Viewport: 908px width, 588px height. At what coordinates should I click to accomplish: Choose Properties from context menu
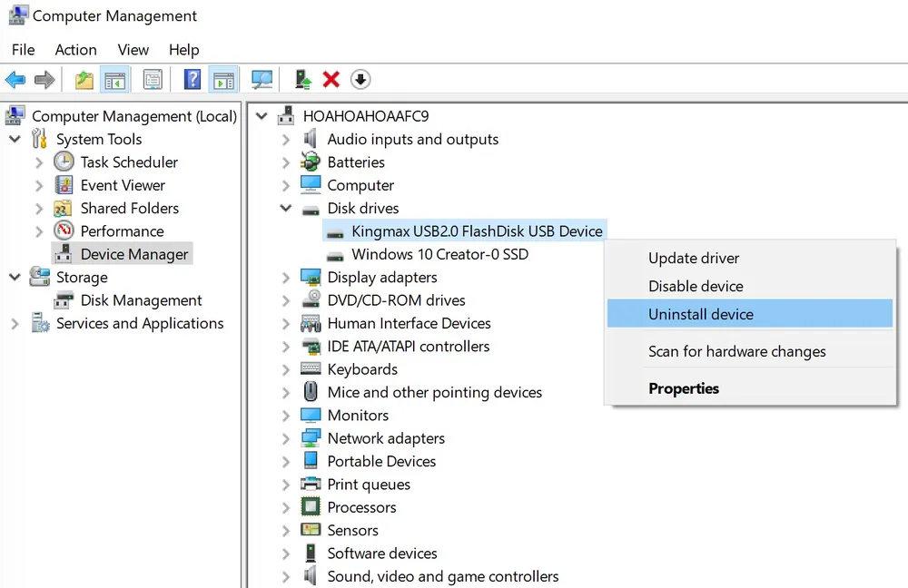(750, 388)
